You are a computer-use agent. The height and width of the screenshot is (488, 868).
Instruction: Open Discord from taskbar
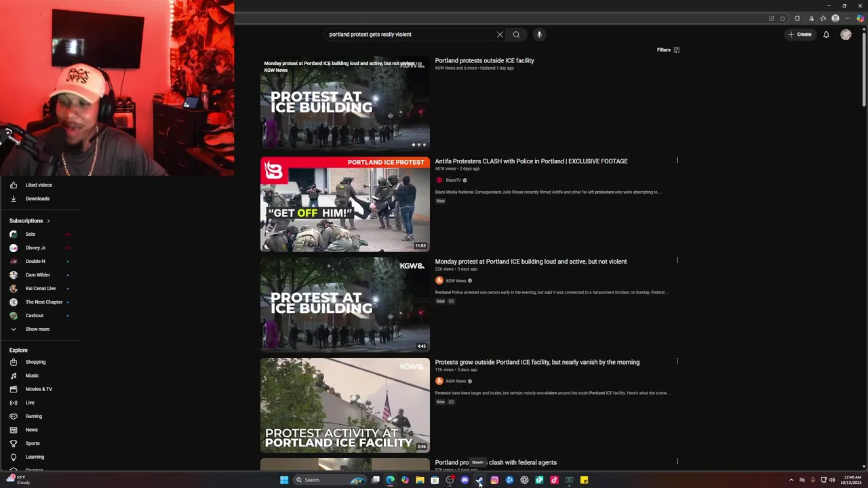[465, 480]
